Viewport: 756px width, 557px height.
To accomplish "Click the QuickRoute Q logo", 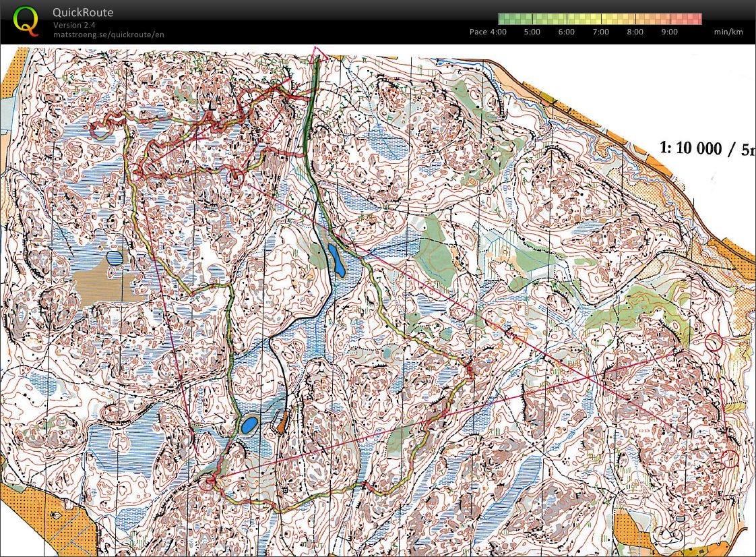I will click(x=26, y=22).
